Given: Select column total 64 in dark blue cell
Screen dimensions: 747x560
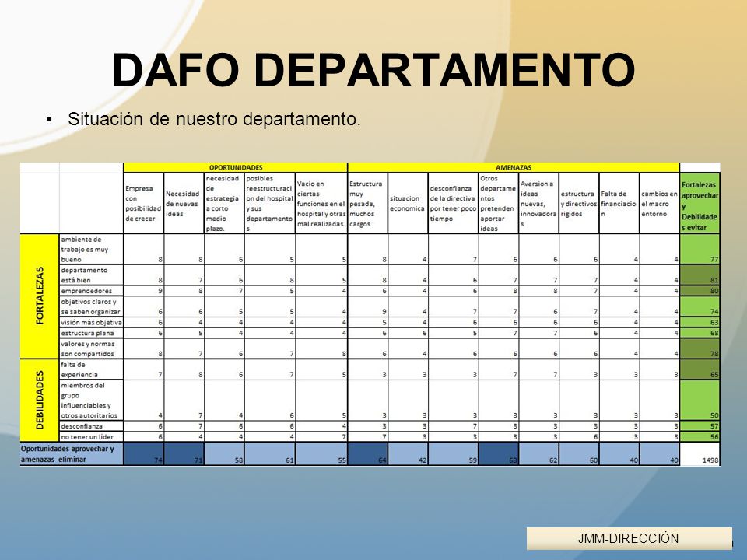Looking at the screenshot, I should coord(368,454).
